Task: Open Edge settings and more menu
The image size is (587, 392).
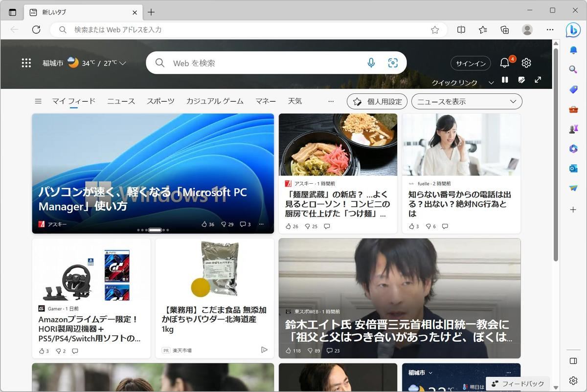Action: point(550,30)
